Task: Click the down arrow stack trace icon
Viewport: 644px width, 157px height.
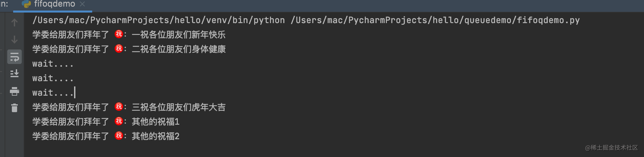Action: click(x=14, y=40)
